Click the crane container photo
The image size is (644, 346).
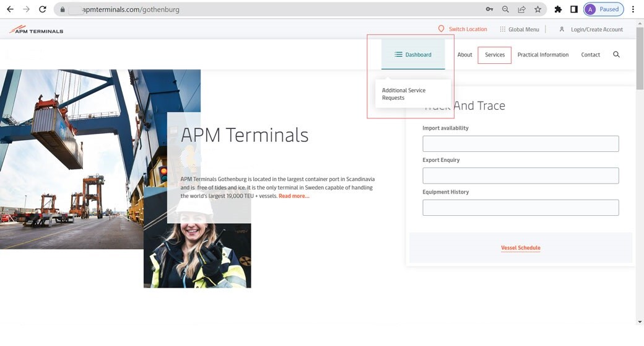[82, 159]
